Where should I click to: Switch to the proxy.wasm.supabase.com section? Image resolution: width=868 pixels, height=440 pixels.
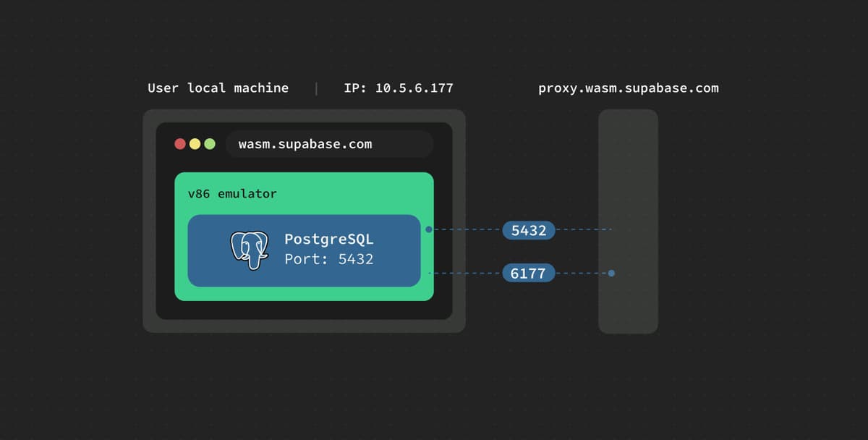628,88
